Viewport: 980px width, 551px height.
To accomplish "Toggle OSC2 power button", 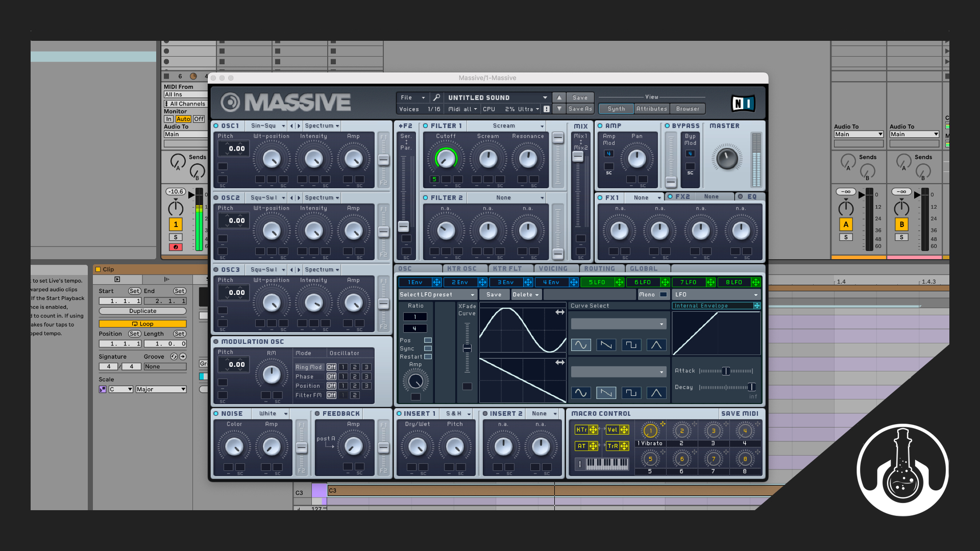I will tap(216, 198).
